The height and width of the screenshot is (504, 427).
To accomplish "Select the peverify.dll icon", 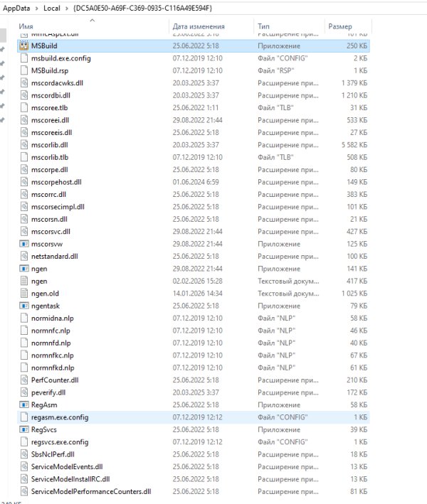I will pyautogui.click(x=24, y=392).
